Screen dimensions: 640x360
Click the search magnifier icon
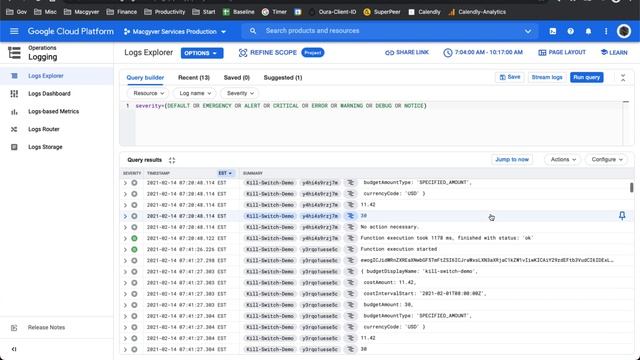click(253, 31)
